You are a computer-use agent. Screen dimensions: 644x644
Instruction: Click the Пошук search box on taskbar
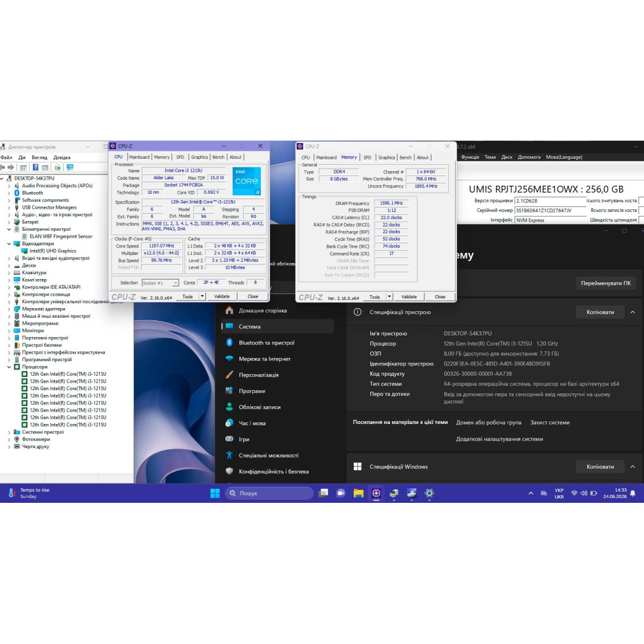click(269, 493)
